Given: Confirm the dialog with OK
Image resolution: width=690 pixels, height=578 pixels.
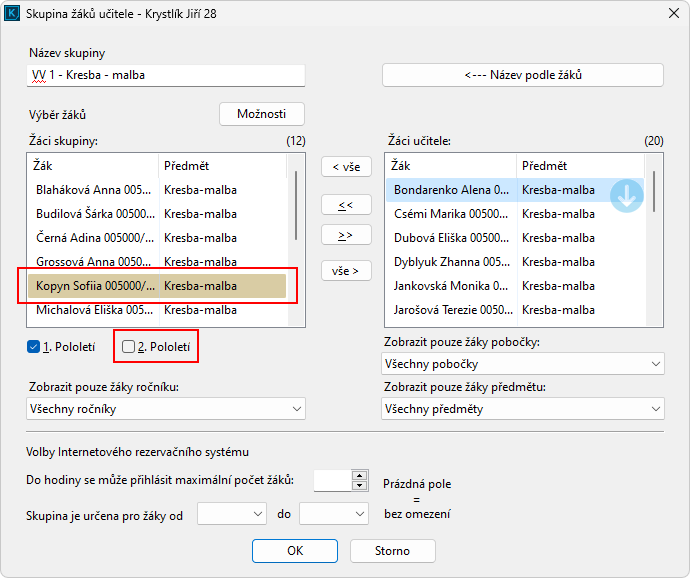Looking at the screenshot, I should 294,551.
